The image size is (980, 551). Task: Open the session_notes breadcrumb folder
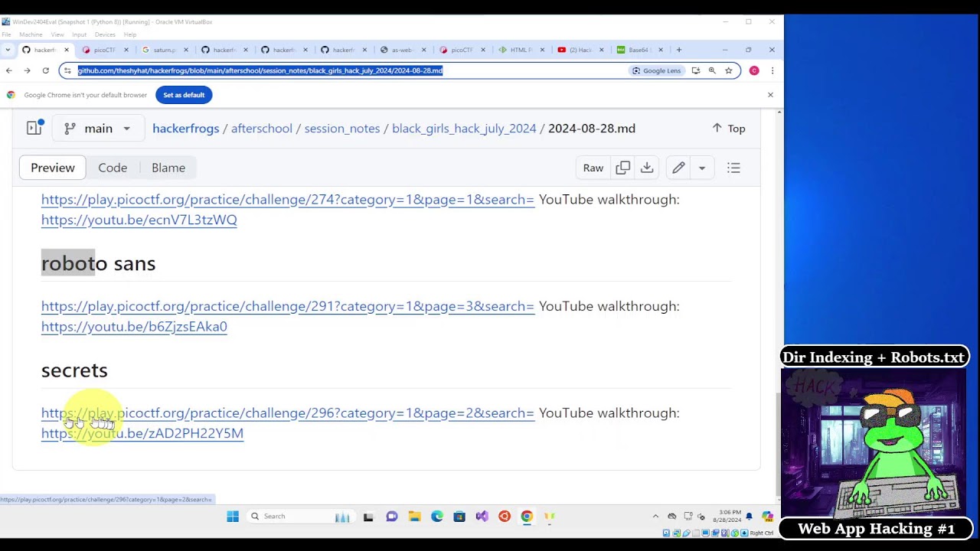tap(342, 129)
